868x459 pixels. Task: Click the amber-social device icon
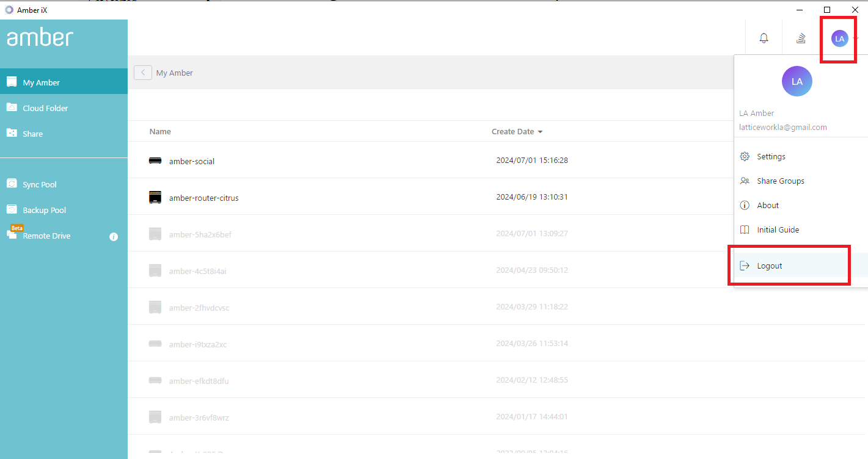[155, 161]
